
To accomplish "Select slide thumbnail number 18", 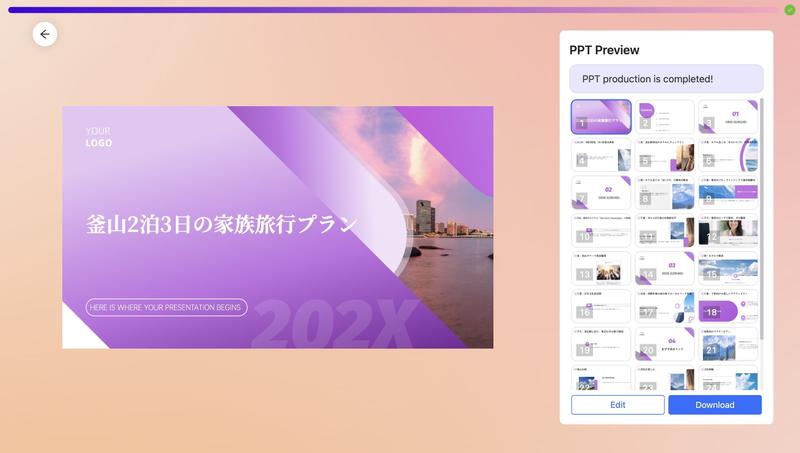I will pyautogui.click(x=728, y=306).
